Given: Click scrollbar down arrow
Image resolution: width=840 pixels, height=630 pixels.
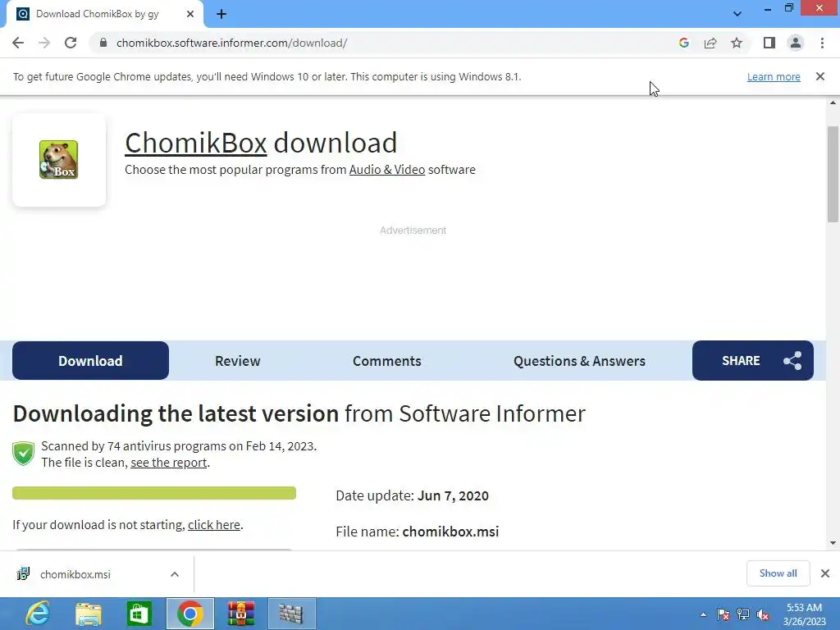Looking at the screenshot, I should pos(833,543).
